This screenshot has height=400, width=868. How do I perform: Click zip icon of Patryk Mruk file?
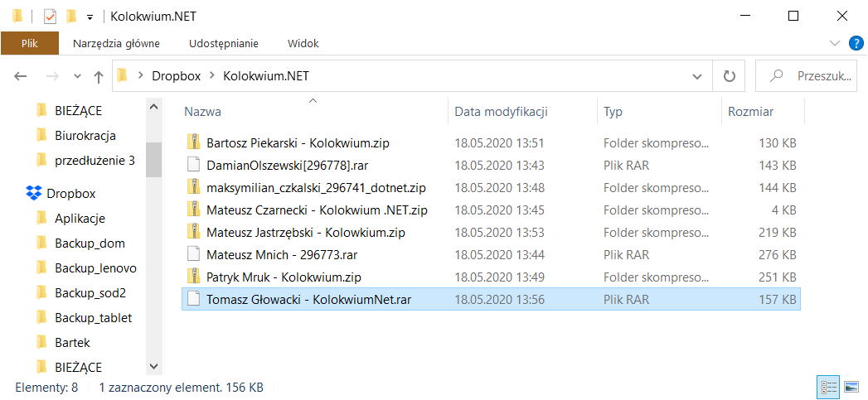pos(193,276)
